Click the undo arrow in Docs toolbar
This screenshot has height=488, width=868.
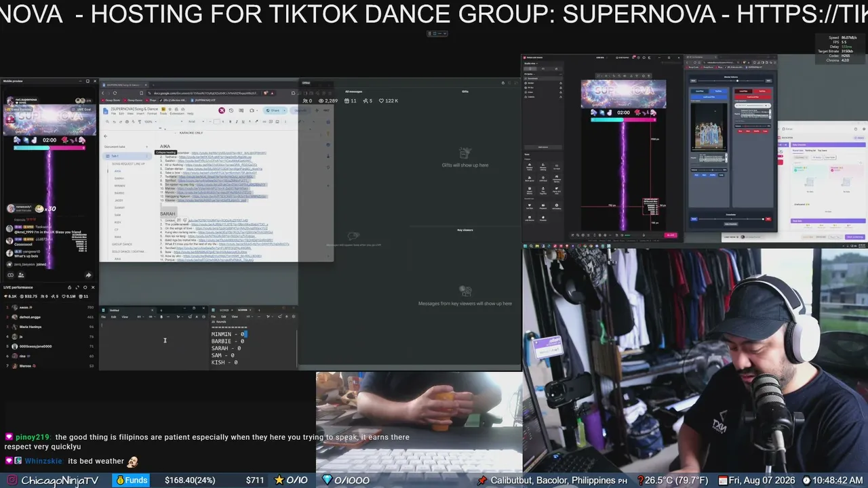click(116, 122)
